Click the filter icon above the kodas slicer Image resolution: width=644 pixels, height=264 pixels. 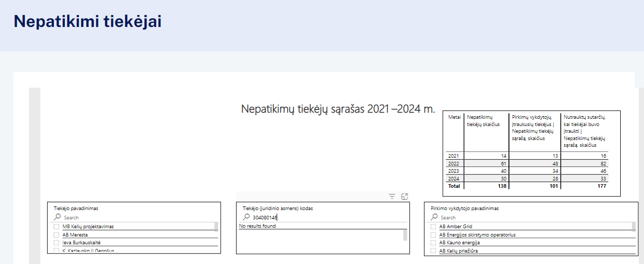pyautogui.click(x=392, y=197)
